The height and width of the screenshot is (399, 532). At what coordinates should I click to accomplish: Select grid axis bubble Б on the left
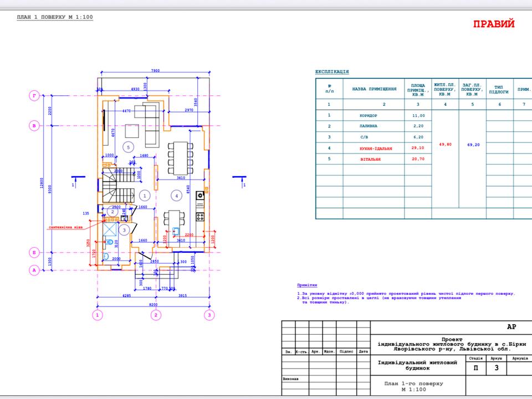[34, 253]
